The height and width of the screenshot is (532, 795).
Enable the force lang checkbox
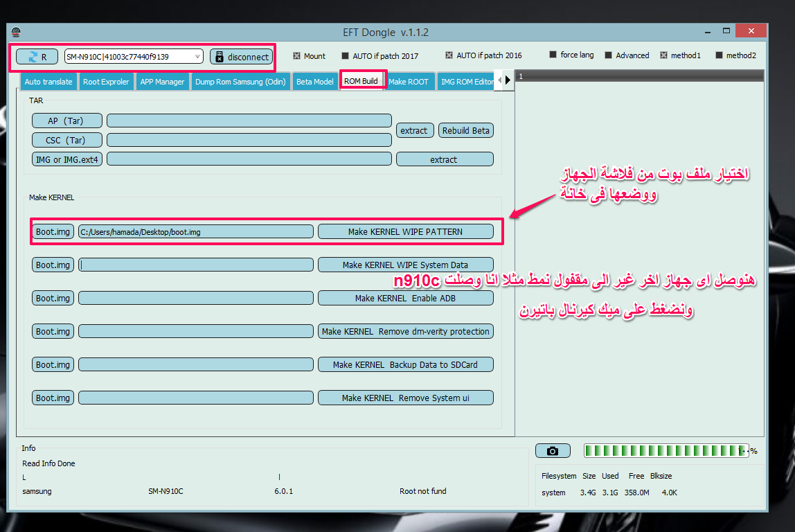[x=553, y=54]
